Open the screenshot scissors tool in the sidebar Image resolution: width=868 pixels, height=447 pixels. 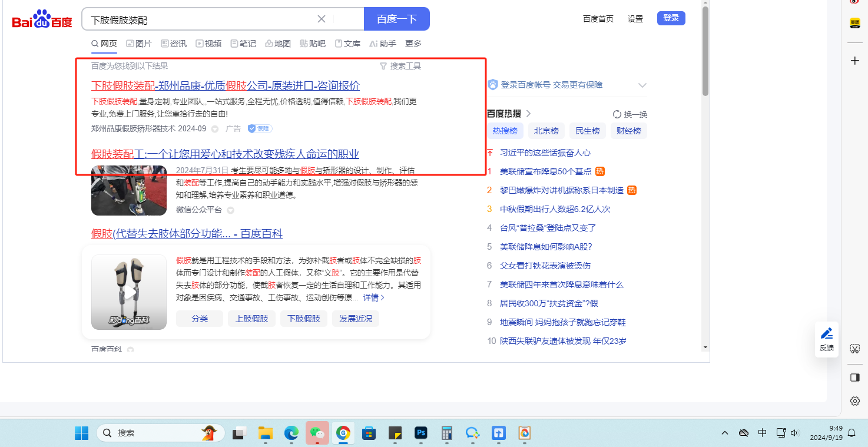855,349
